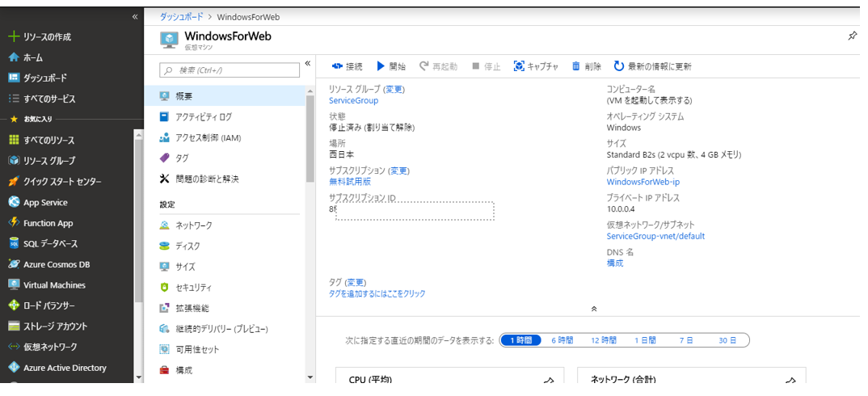868x396 pixels.
Task: Select the 7 日 time range
Action: point(686,340)
